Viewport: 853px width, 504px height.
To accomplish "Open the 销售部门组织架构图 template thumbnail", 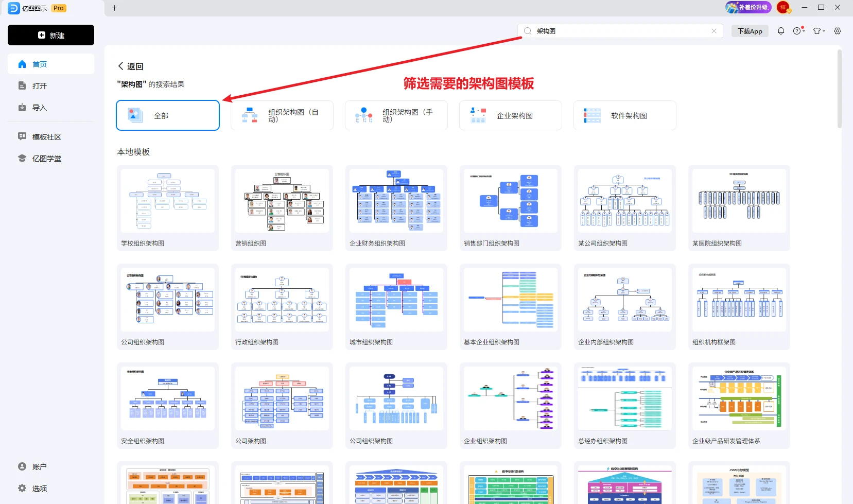I will 511,201.
